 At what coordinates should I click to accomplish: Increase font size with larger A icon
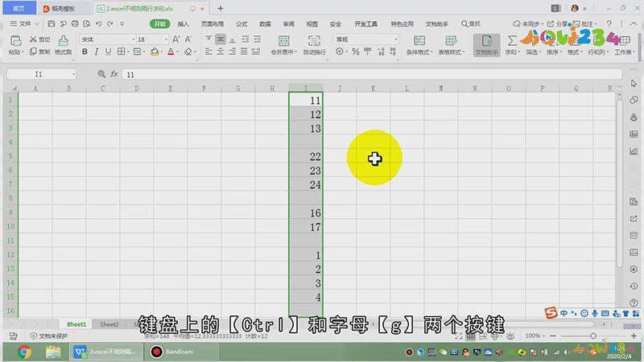tap(175, 39)
